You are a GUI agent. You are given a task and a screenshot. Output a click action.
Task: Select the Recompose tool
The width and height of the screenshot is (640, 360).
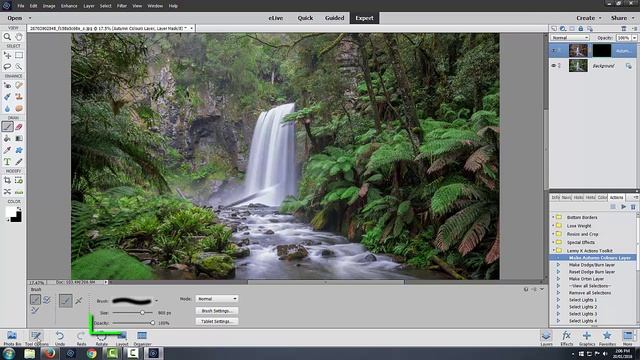click(19, 180)
